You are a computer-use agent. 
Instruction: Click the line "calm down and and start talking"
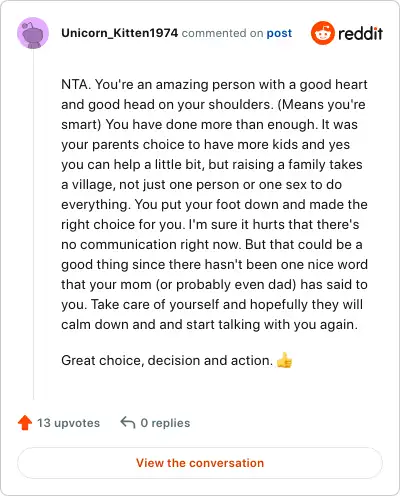click(209, 324)
